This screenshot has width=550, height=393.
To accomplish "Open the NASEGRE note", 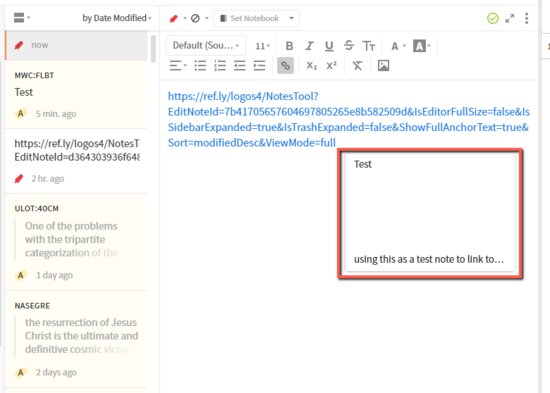I will tap(76, 339).
